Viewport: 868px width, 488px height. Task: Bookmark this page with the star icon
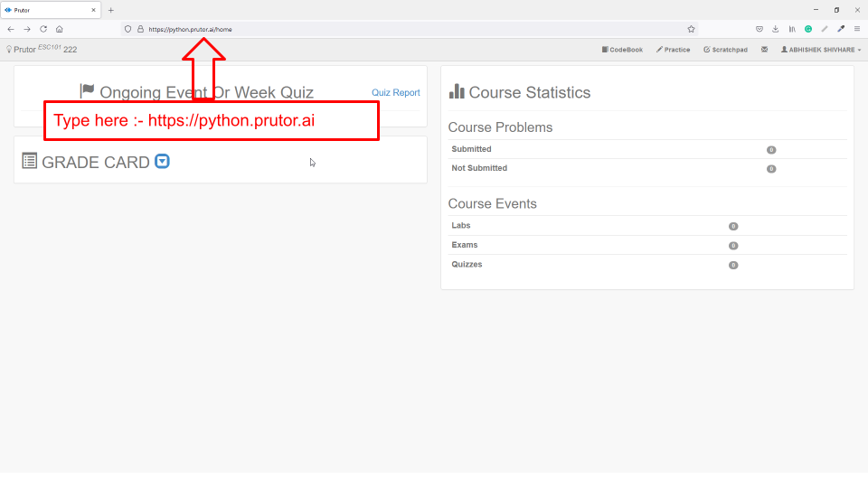pyautogui.click(x=691, y=29)
